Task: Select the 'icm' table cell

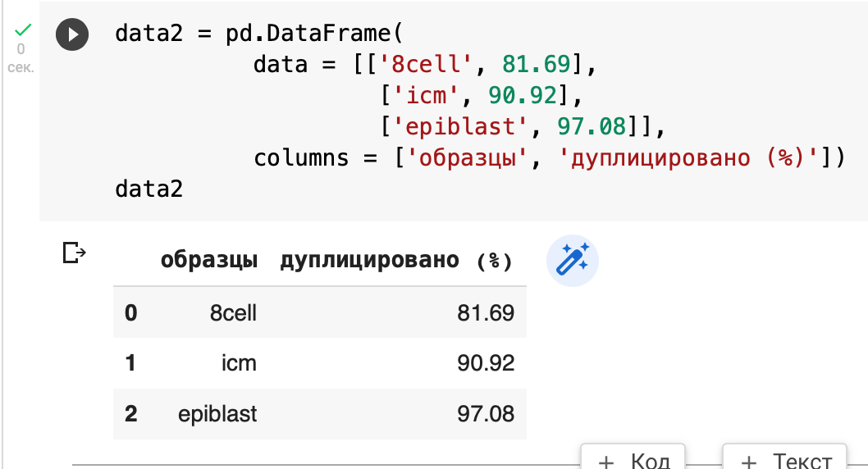Action: pyautogui.click(x=239, y=363)
